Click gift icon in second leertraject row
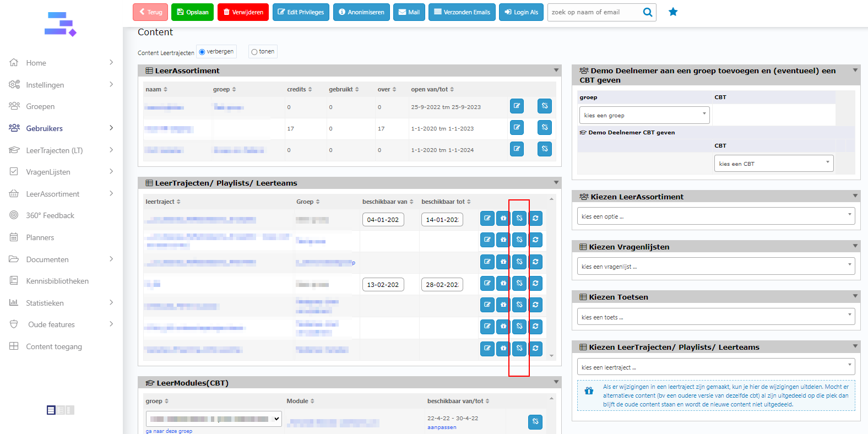Image resolution: width=868 pixels, height=434 pixels. (503, 240)
